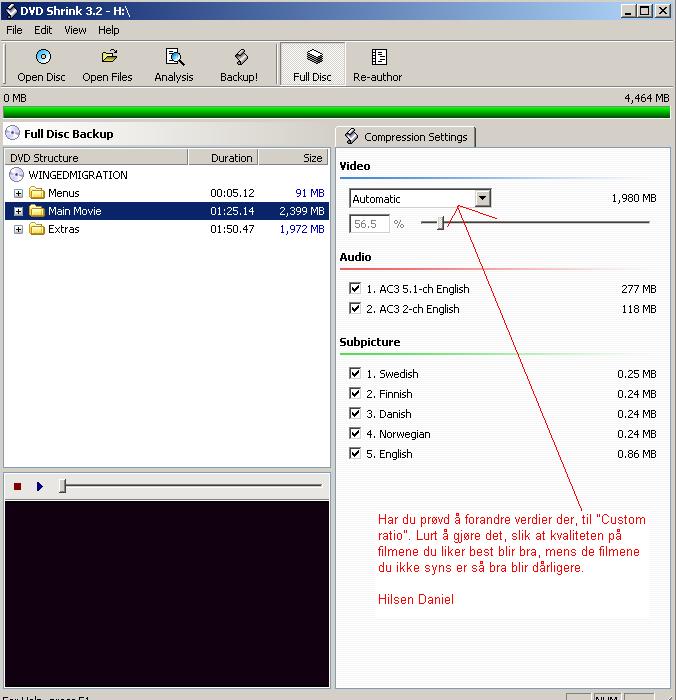
Task: Sort by the Duration column header
Action: 223,158
